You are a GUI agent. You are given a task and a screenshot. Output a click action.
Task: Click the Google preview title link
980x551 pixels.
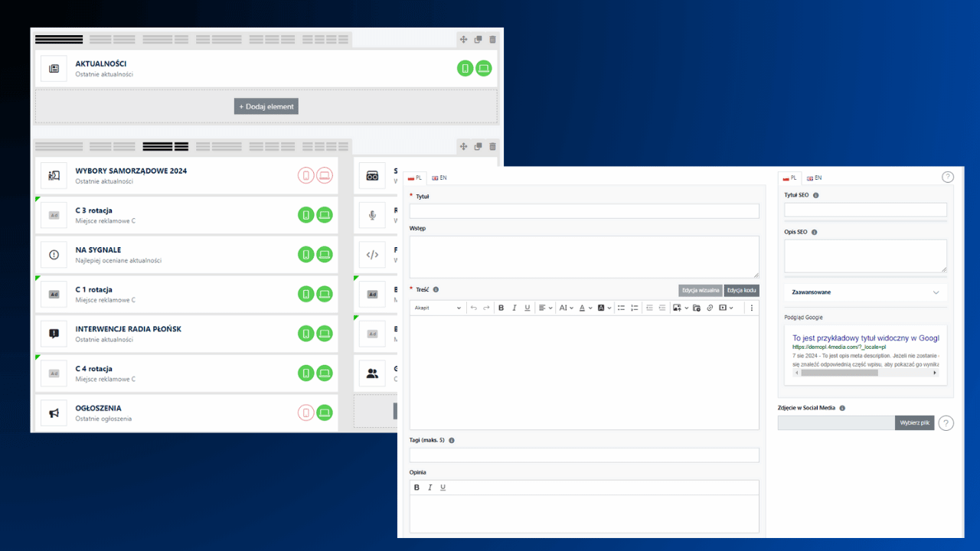[865, 337]
